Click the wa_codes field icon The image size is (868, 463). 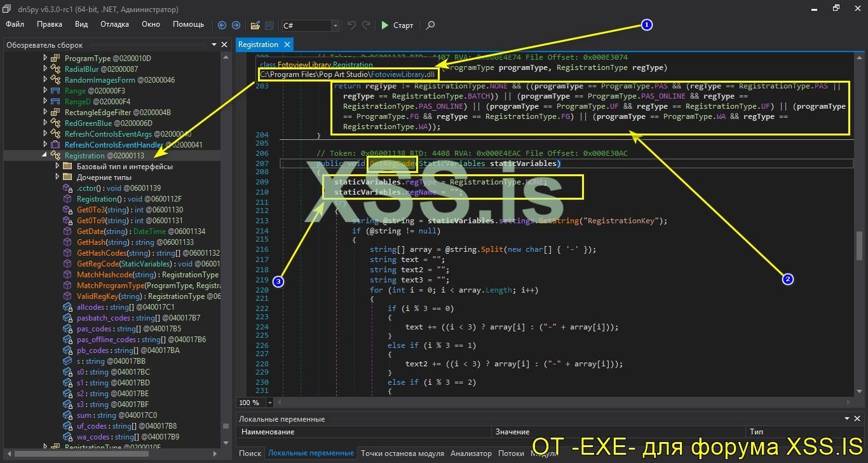68,437
